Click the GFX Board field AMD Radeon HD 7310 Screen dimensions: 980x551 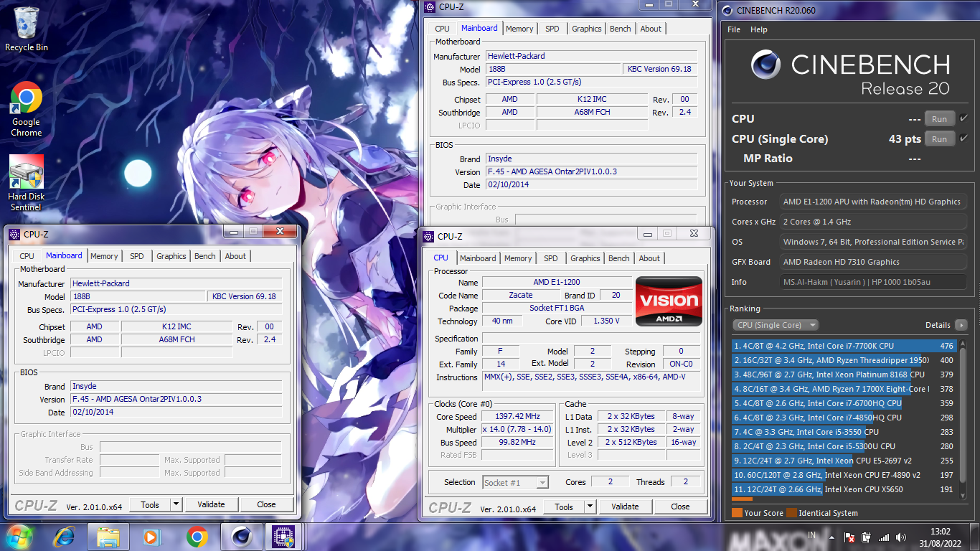tap(873, 262)
